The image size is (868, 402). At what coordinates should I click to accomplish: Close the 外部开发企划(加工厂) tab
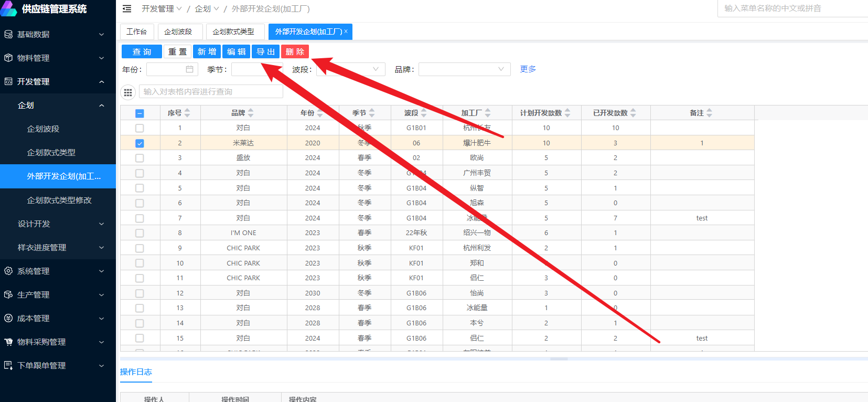click(346, 31)
